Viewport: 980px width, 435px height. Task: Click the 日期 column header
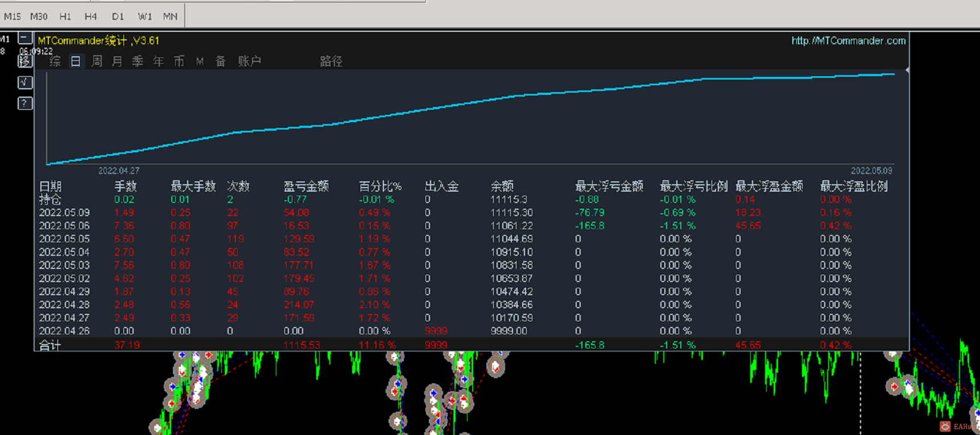[x=50, y=187]
